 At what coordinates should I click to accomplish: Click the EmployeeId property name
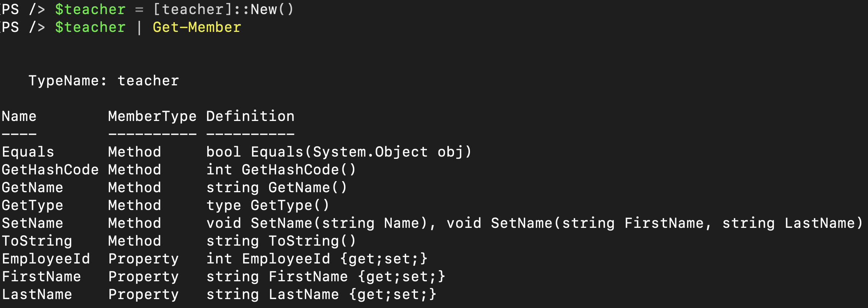[x=46, y=259]
